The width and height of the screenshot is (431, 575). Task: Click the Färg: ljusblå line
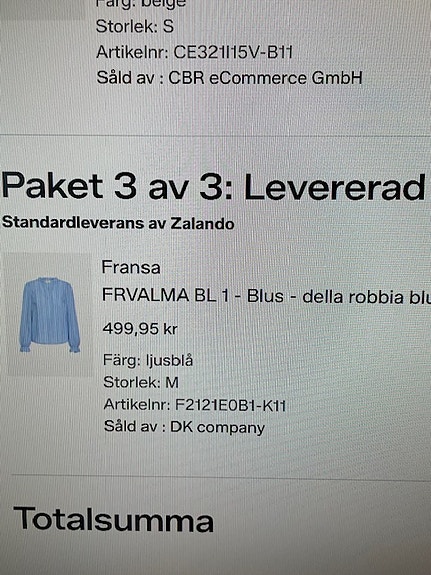(x=148, y=360)
